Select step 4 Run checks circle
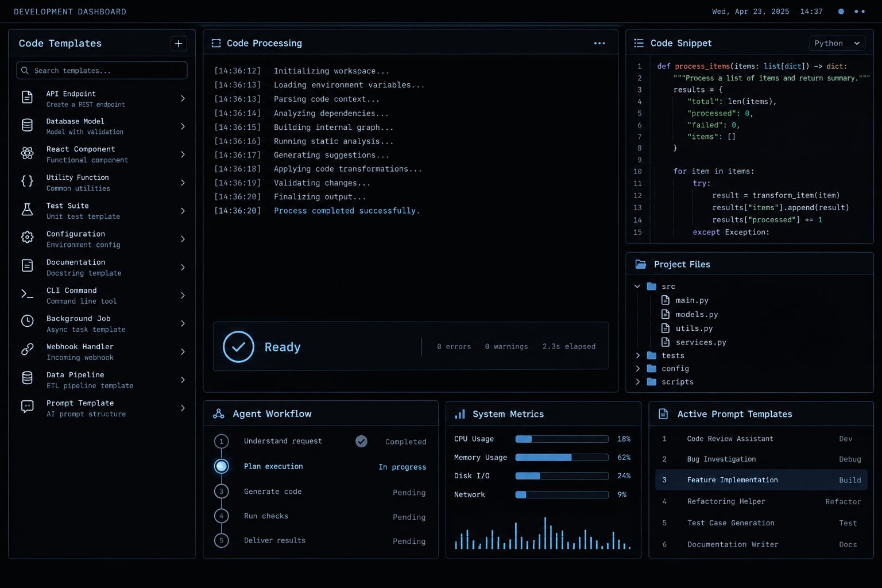882x588 pixels. (221, 516)
